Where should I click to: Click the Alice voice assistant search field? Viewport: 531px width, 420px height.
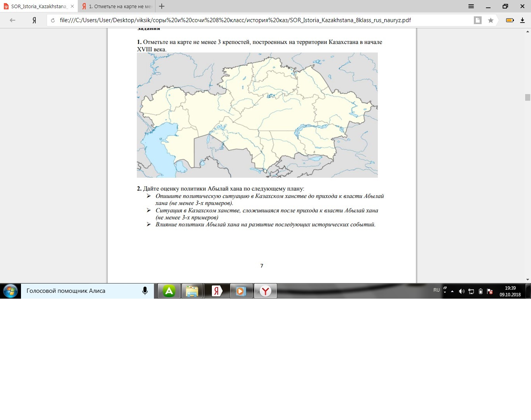pyautogui.click(x=80, y=291)
